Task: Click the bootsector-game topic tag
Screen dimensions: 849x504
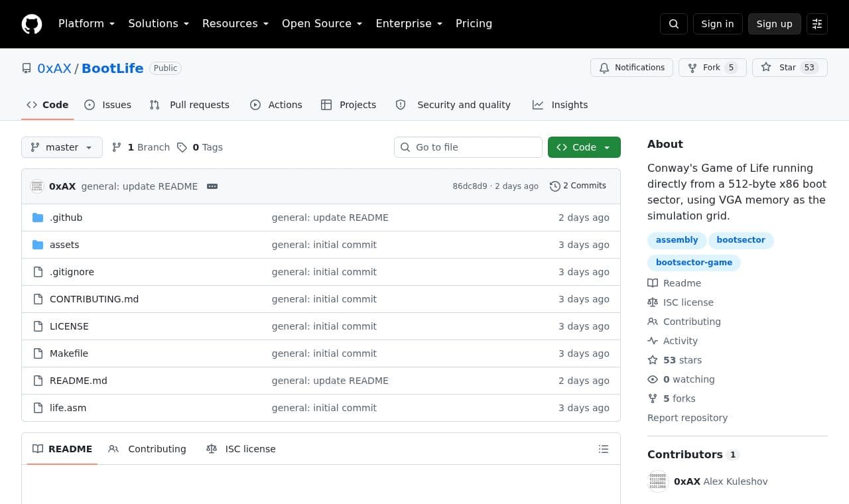Action: pos(694,263)
